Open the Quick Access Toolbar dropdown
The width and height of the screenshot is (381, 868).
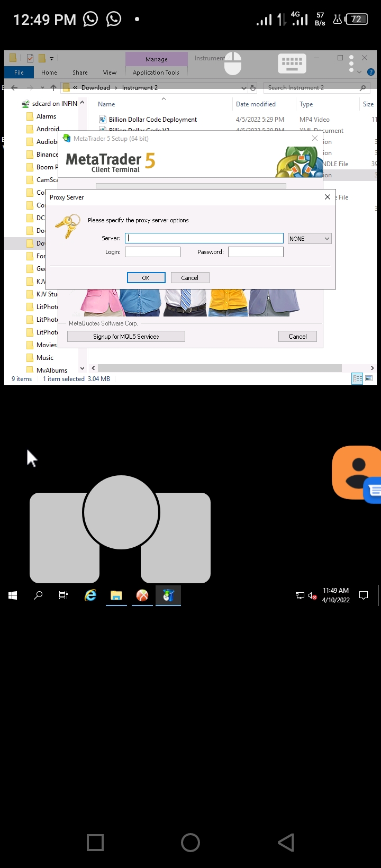(x=52, y=58)
